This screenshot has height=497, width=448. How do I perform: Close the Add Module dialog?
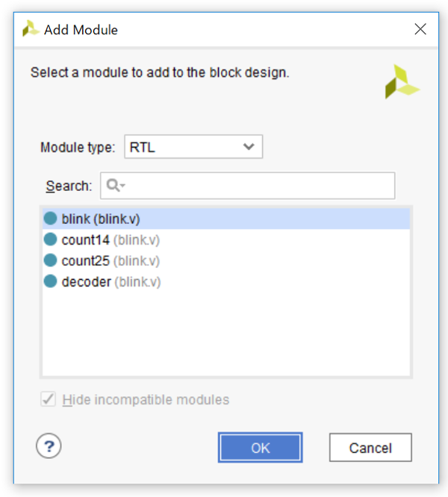(420, 30)
